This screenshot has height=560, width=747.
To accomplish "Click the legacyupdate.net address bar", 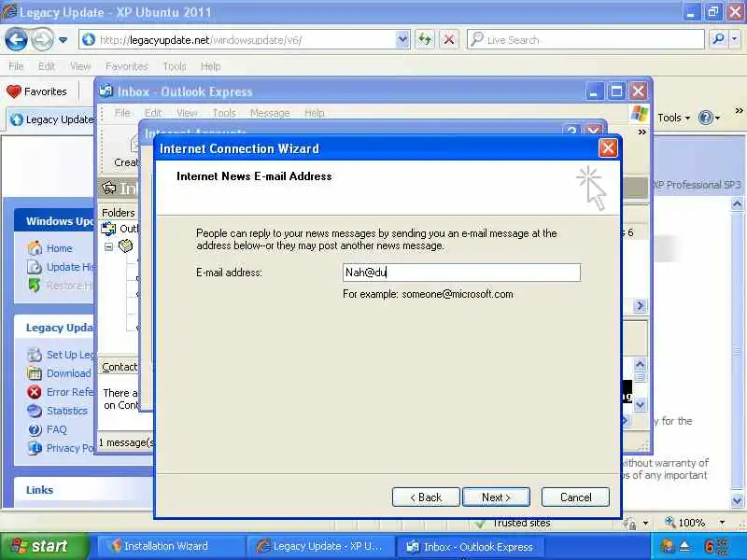I will [x=238, y=40].
